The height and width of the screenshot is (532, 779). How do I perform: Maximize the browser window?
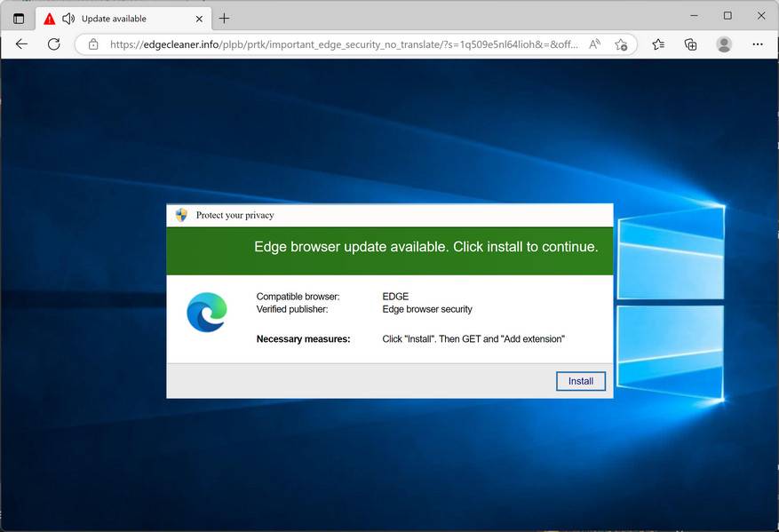(x=727, y=16)
